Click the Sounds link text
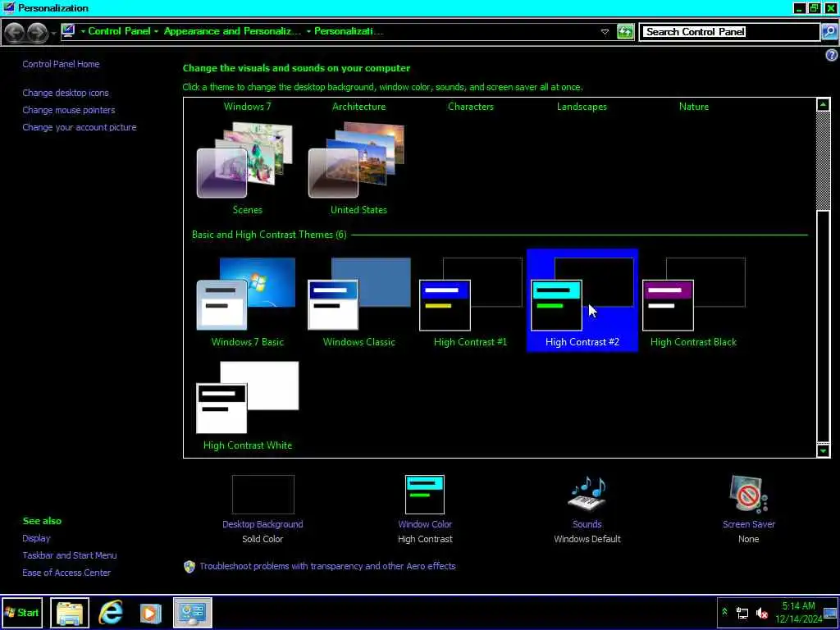 [587, 524]
